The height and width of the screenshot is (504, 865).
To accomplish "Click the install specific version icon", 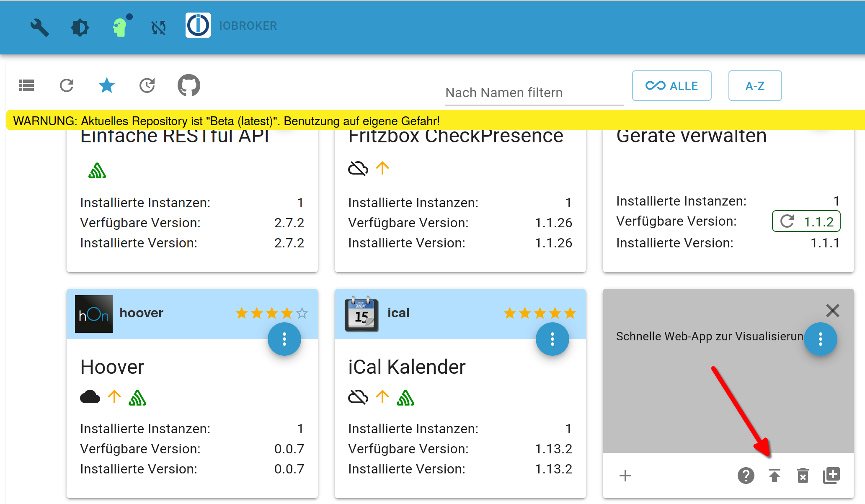I will tap(831, 476).
